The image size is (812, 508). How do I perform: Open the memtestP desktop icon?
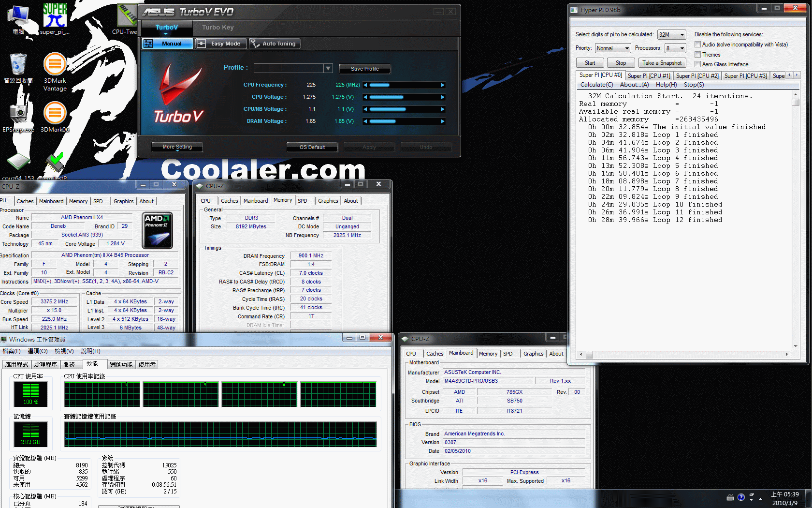click(55, 166)
